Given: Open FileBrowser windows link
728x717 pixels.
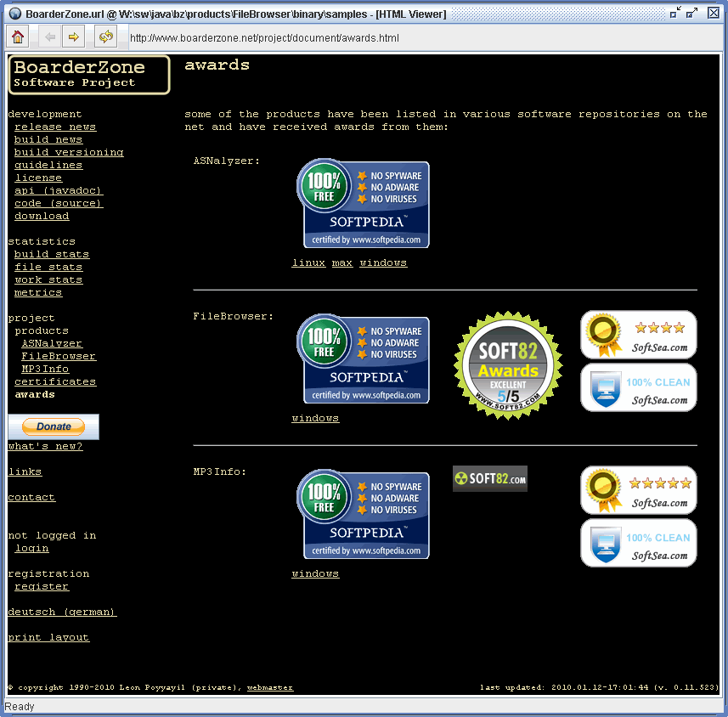Looking at the screenshot, I should (315, 419).
